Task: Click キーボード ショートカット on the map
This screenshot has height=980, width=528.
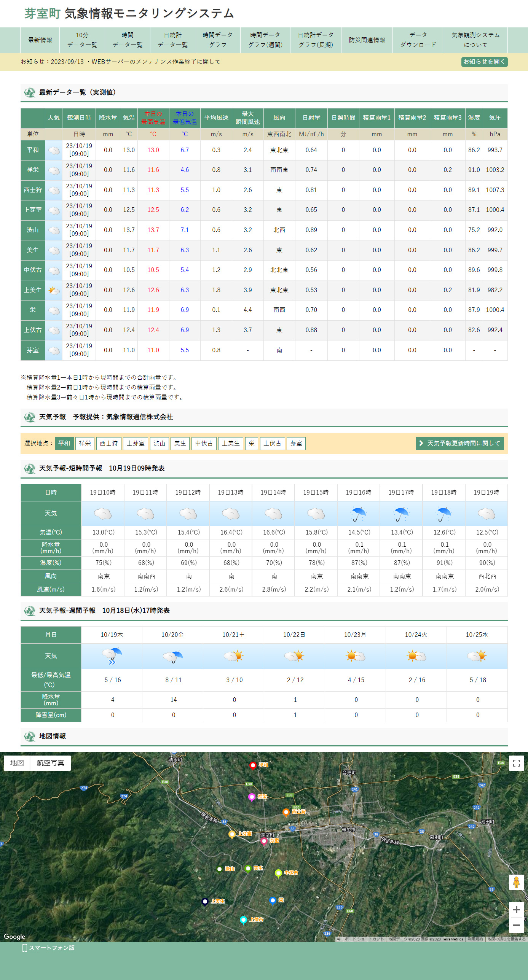Action: tap(361, 939)
